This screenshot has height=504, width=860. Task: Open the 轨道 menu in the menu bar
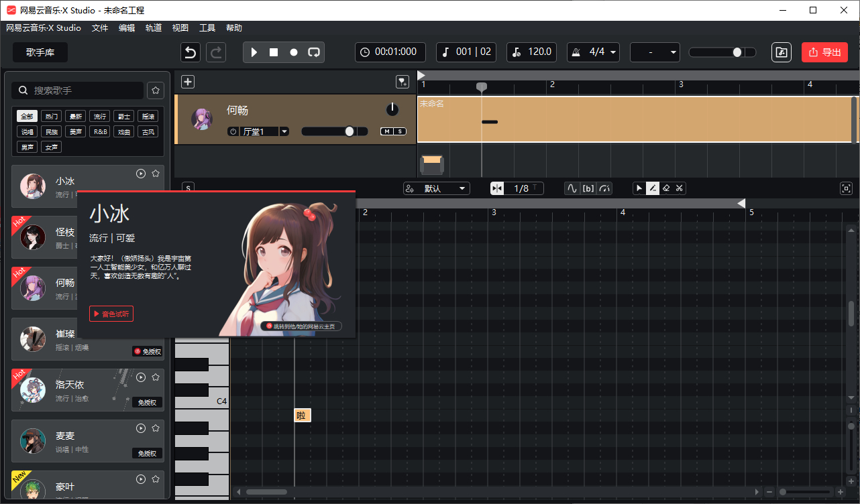(x=154, y=28)
